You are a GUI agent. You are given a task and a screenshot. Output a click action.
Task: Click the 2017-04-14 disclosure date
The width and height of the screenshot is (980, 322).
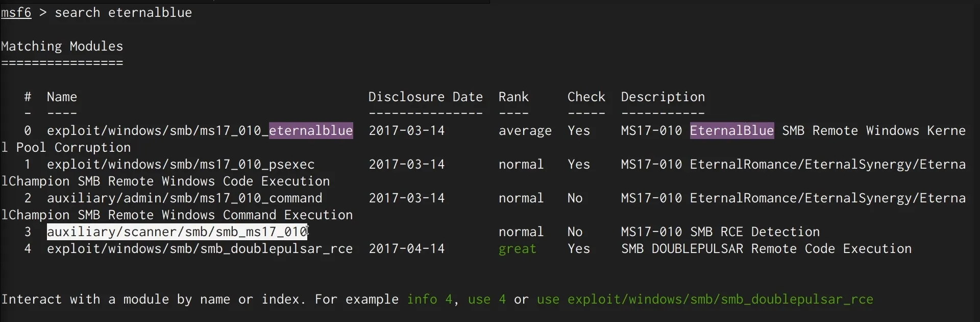tap(407, 249)
